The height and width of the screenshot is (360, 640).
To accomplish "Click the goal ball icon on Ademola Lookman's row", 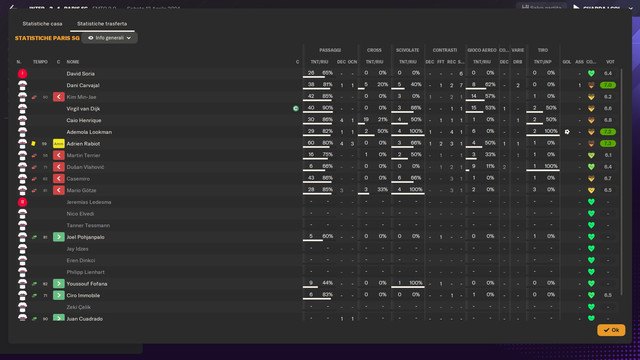I will pyautogui.click(x=567, y=132).
